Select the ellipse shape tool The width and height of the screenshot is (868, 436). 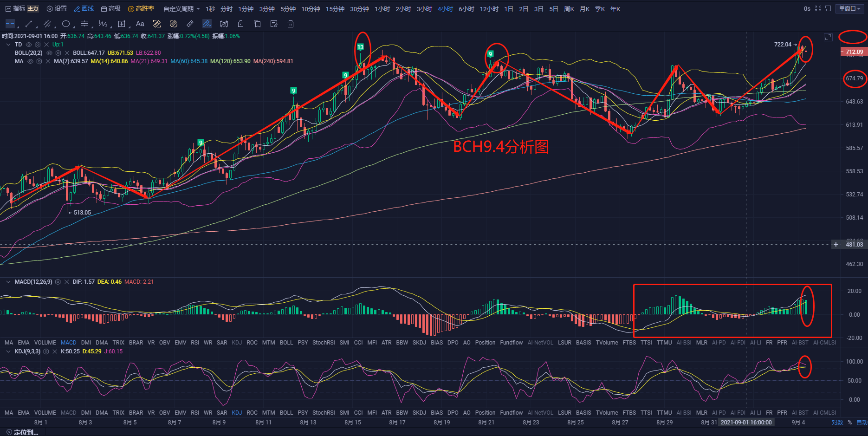(66, 24)
